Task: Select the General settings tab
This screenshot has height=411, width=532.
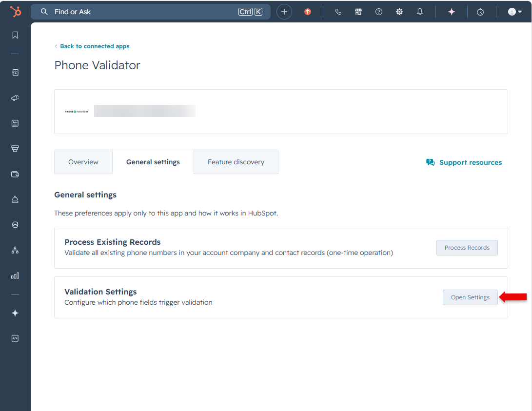Action: 153,162
